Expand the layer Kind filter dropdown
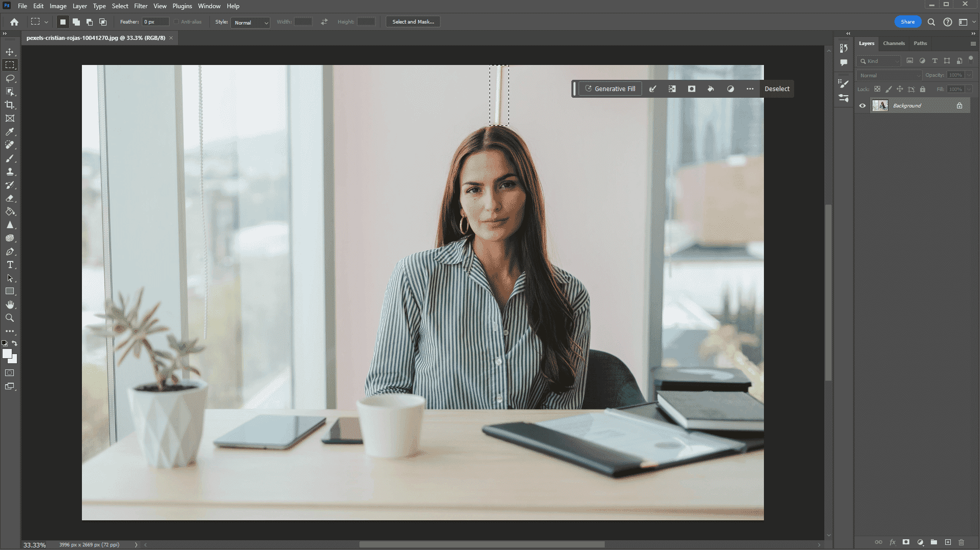This screenshot has width=980, height=550. tap(879, 61)
